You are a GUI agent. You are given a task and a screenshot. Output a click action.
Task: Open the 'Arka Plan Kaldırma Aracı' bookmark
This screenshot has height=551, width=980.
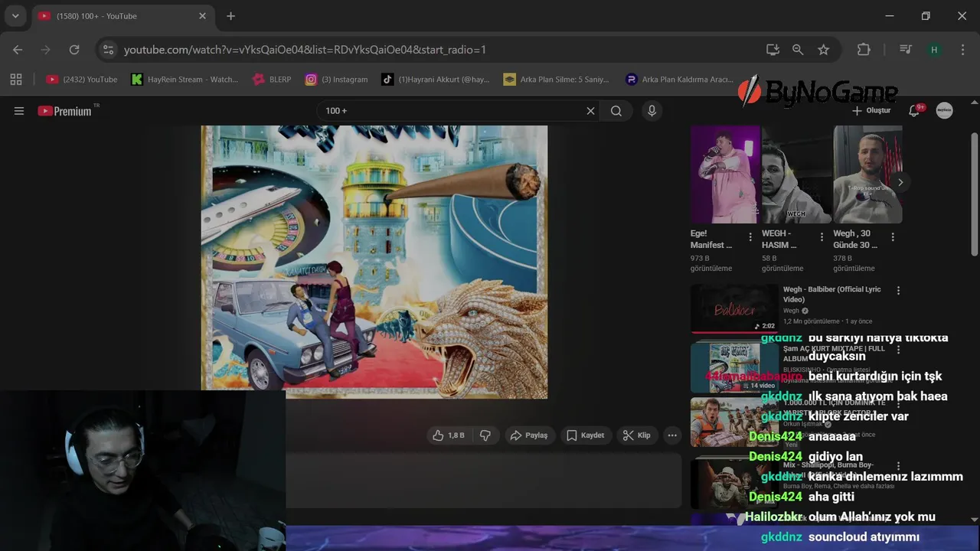679,79
